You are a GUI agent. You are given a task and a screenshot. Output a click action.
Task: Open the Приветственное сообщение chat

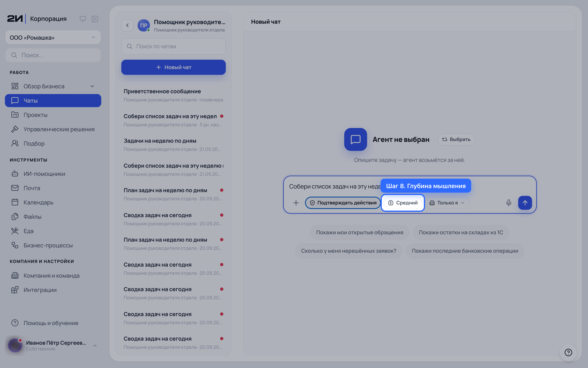point(173,95)
